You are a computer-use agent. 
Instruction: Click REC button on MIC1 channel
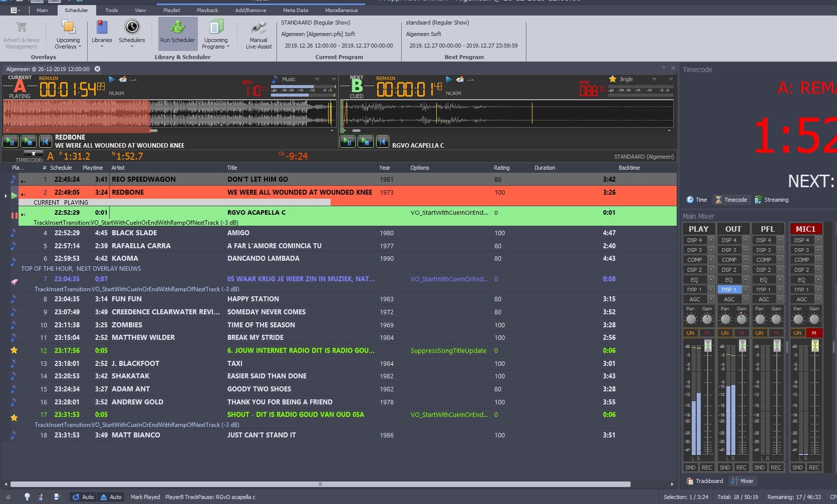pos(814,467)
